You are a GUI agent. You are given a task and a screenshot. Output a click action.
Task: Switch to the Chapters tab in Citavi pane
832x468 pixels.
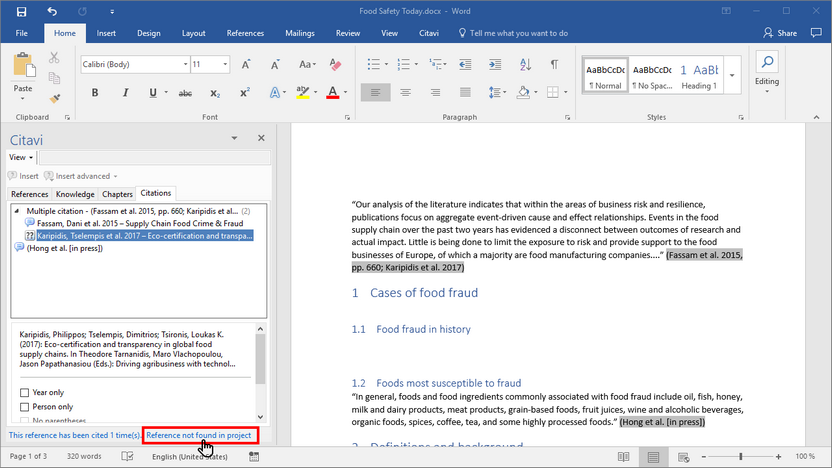coord(117,194)
